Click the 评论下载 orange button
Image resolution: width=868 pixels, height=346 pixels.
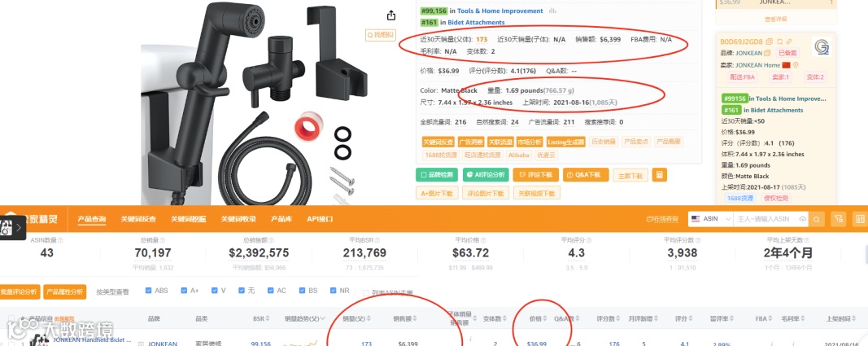pos(536,175)
